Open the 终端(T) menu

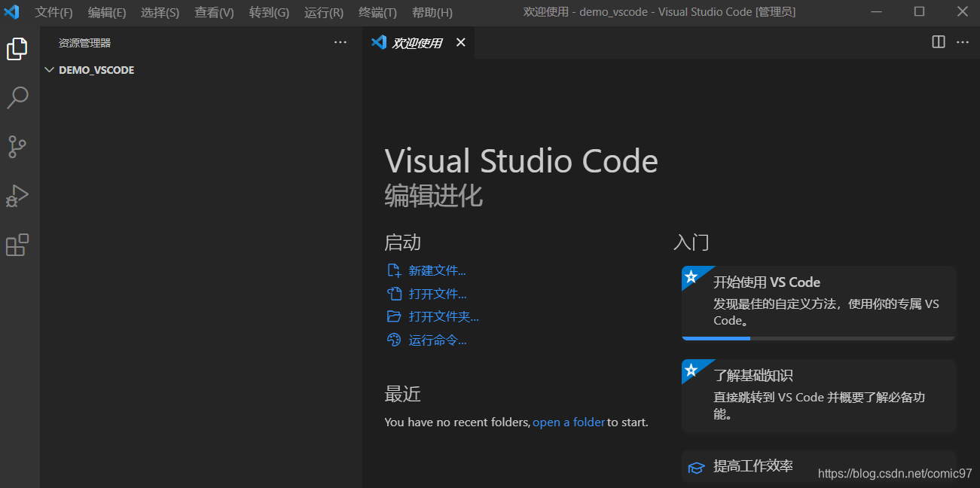(x=377, y=12)
